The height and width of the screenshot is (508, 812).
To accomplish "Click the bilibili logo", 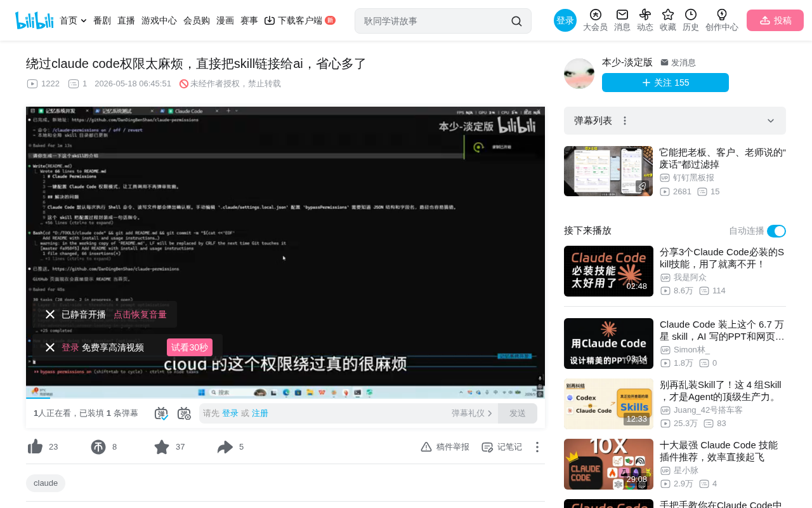I will tap(34, 20).
